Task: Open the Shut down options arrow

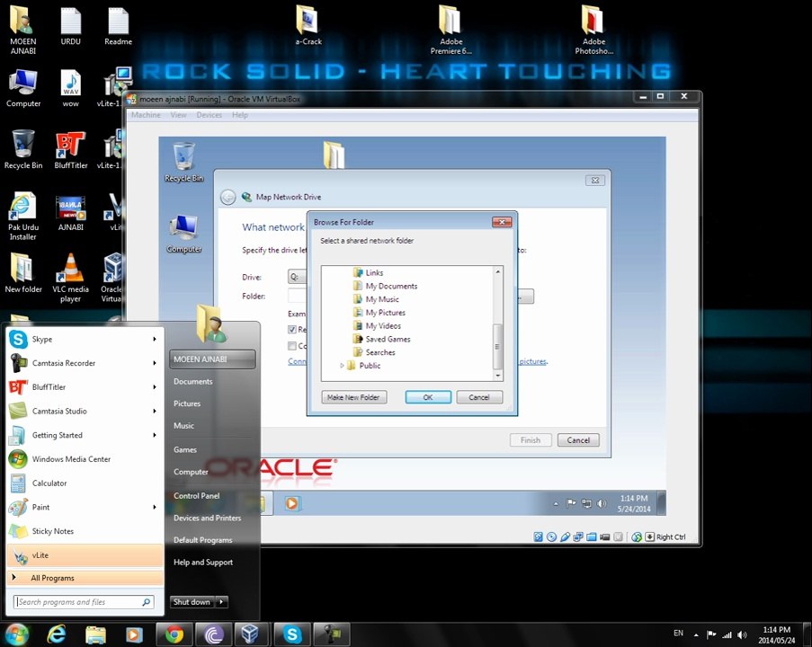Action: coord(221,601)
